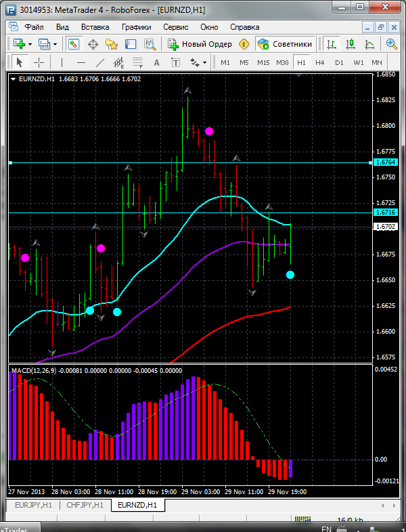Select the trendline drawing tool
This screenshot has width=406, height=532.
tap(99, 62)
